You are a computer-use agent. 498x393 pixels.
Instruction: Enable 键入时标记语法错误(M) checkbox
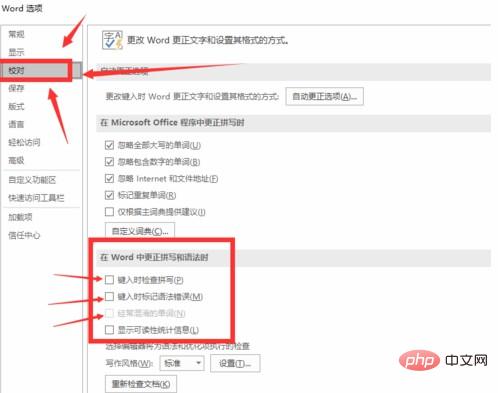(109, 296)
